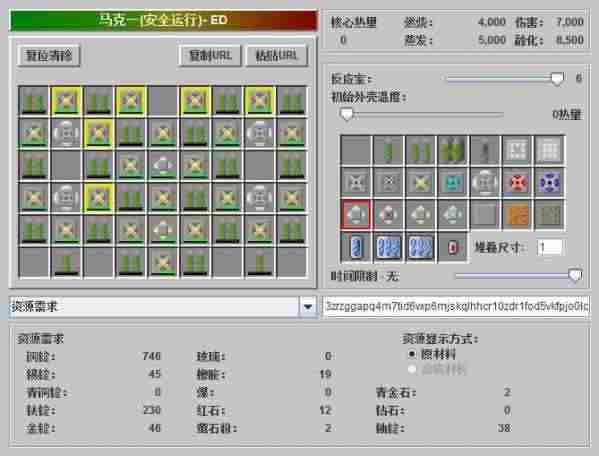Click the 粘贴URL button
This screenshot has height=456, width=599.
click(277, 56)
